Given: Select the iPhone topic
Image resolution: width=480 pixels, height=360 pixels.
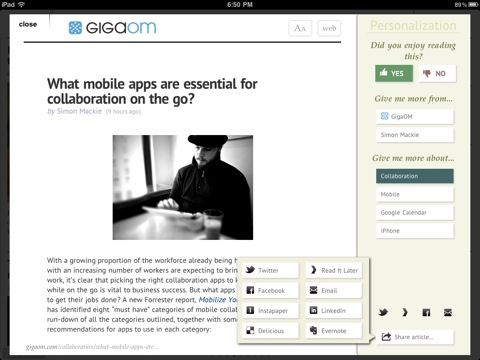Looking at the screenshot, I should 415,231.
